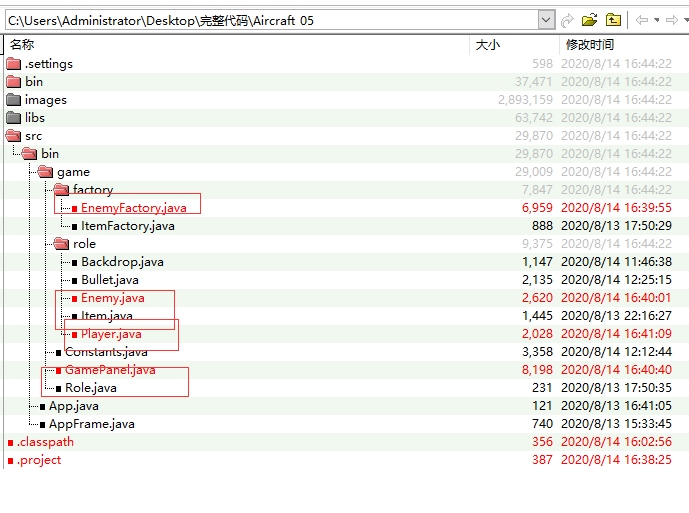Click the back navigation arrow
Image resolution: width=689 pixels, height=513 pixels.
(642, 20)
